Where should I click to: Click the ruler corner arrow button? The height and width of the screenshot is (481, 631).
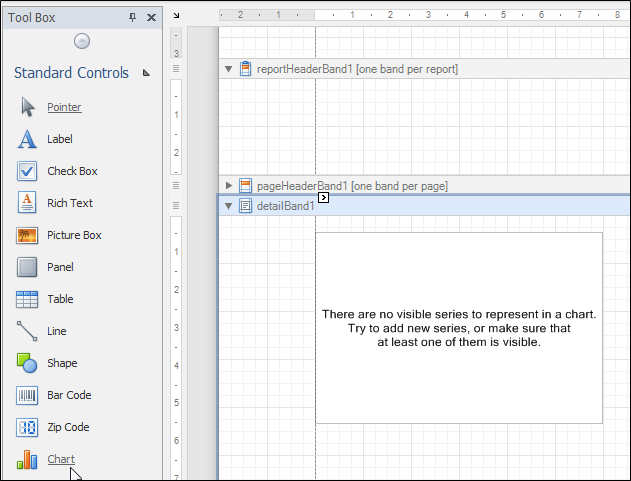176,15
